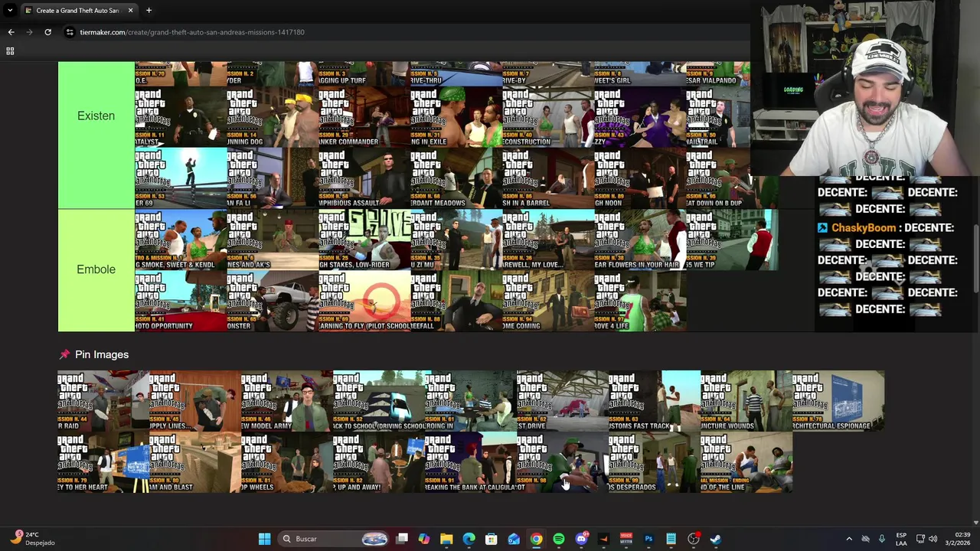The width and height of the screenshot is (980, 551).
Task: Pick the Test Drive unranked image
Action: [x=563, y=401]
